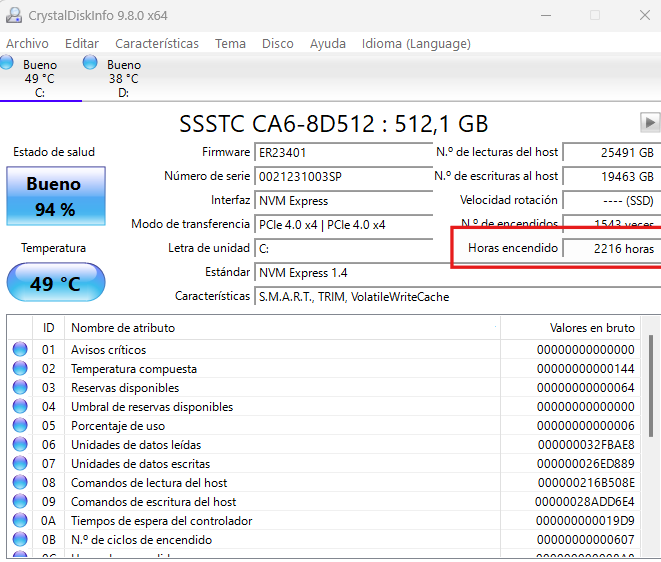The image size is (661, 562).
Task: Click the status orb of attribute 08 Comandos de lectura
Action: 20,482
